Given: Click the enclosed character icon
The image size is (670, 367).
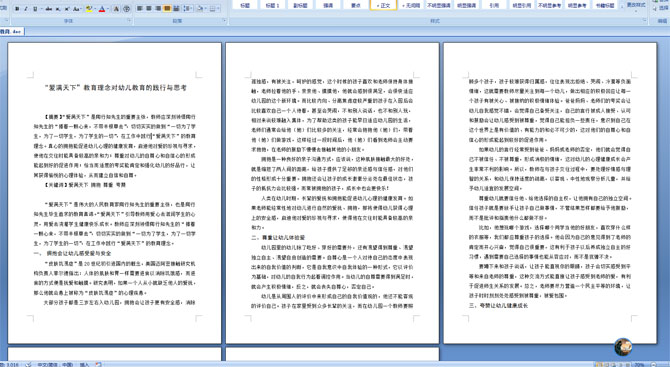Looking at the screenshot, I should [127, 9].
